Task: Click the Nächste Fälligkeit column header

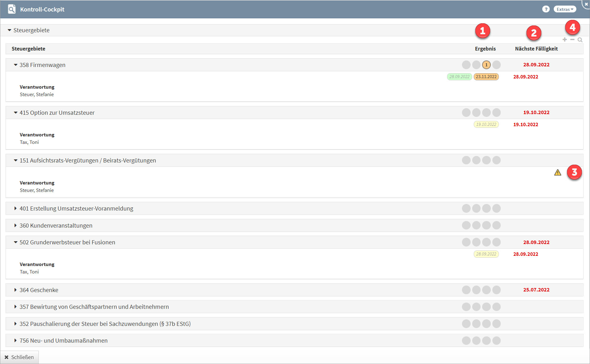Action: [x=536, y=49]
